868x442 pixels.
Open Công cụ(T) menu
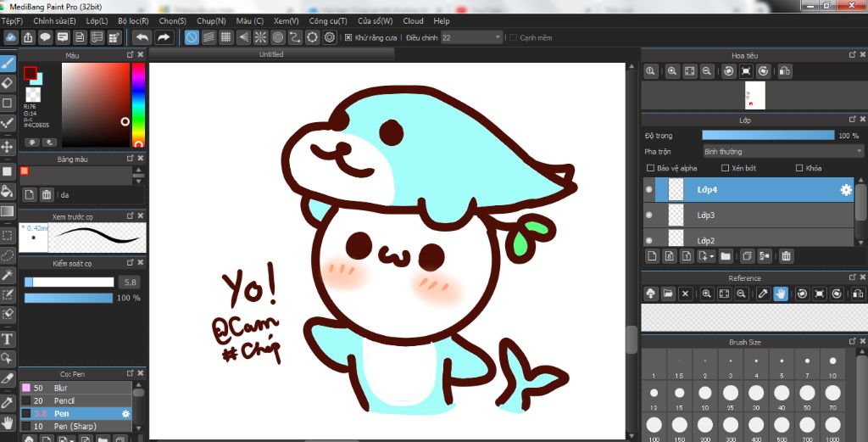coord(328,21)
